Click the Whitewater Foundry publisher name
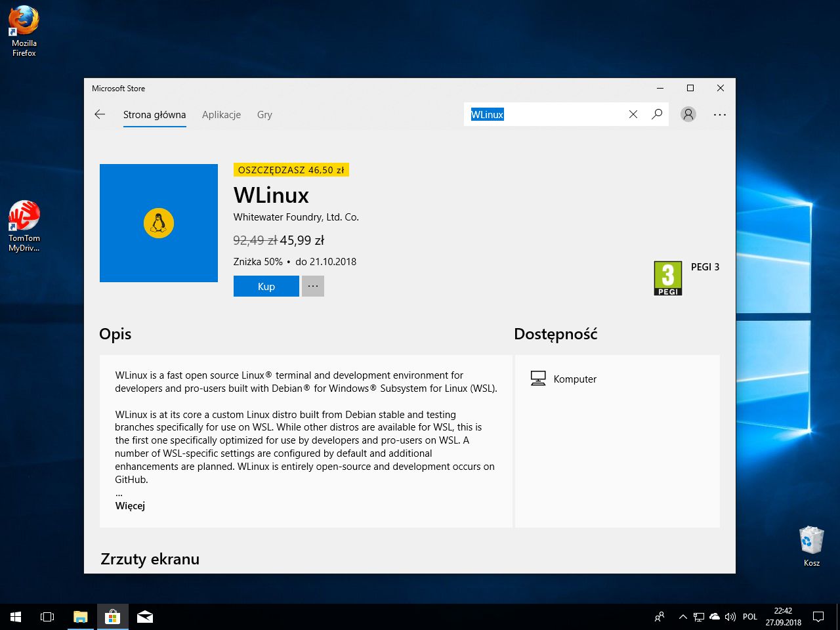Viewport: 840px width, 630px height. pos(296,217)
